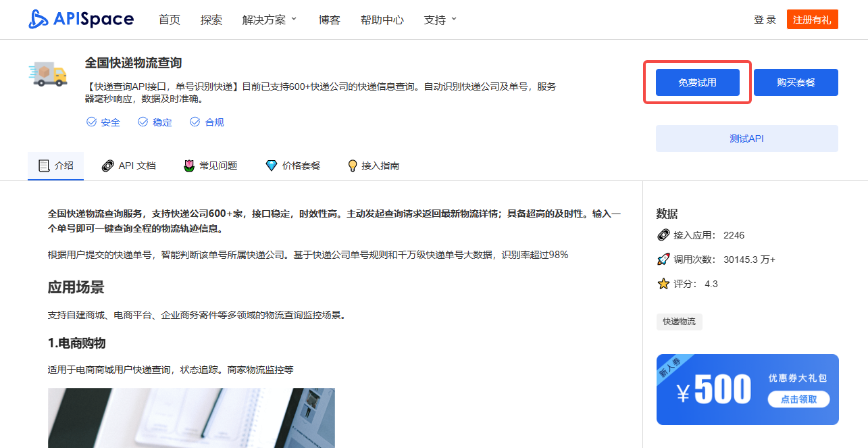Click the link icon beside 接入应用
Image resolution: width=868 pixels, height=448 pixels.
click(x=663, y=235)
